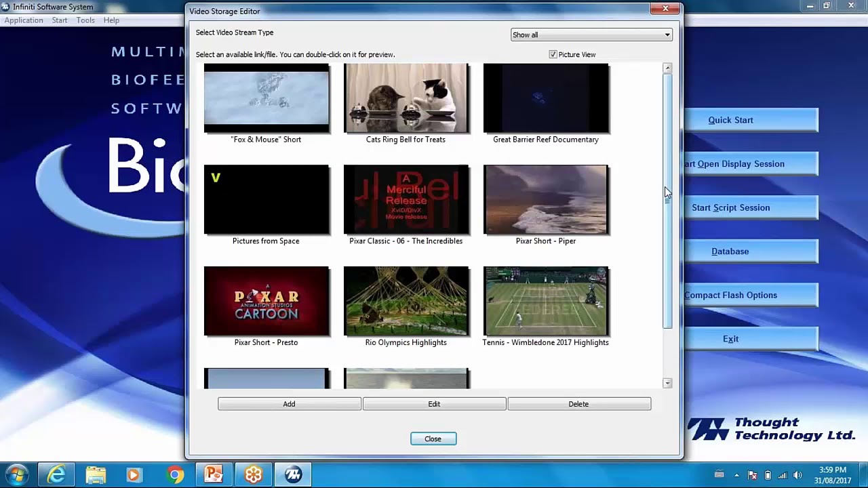The image size is (868, 488).
Task: Open the volume control in the tray
Action: (x=797, y=475)
